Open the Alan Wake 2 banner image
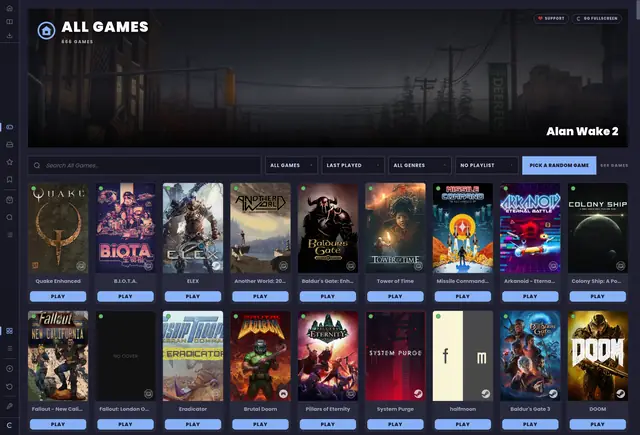 tap(328, 78)
